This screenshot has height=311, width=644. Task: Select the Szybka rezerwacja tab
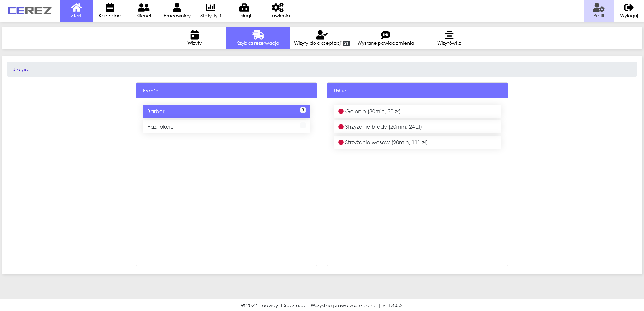[x=258, y=38]
